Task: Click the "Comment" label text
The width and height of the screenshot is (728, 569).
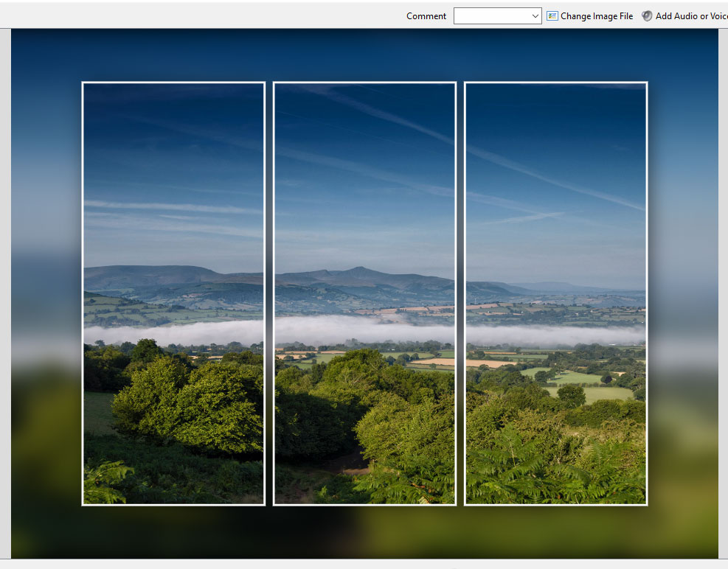Action: coord(426,15)
